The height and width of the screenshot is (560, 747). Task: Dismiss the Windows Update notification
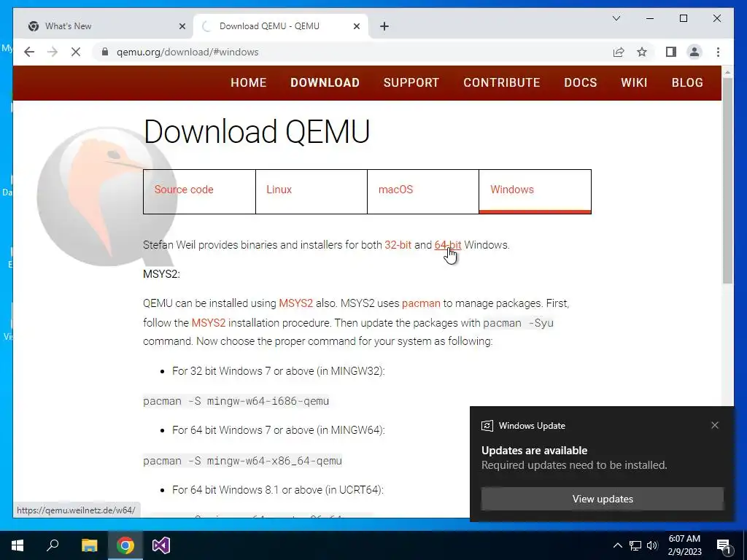click(715, 425)
